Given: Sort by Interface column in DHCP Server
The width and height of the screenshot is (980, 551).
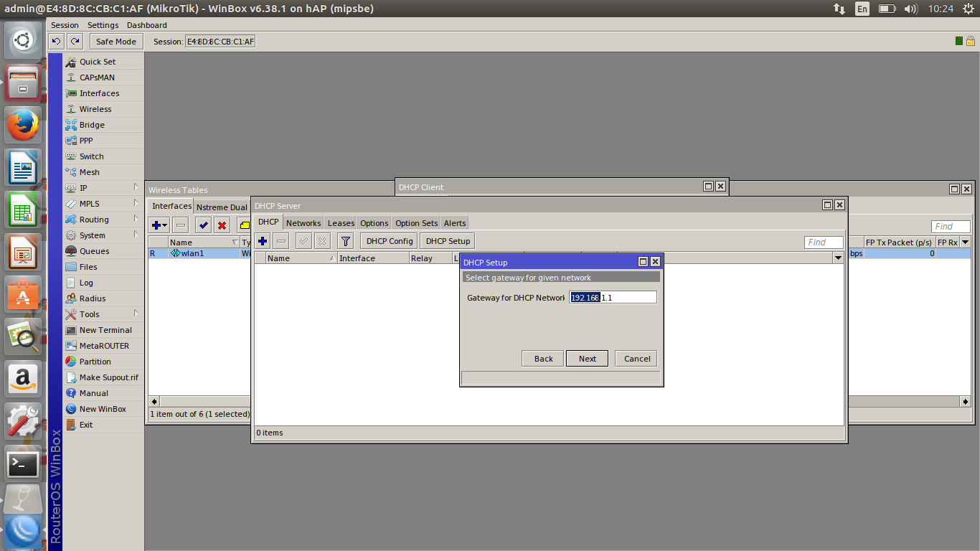Looking at the screenshot, I should coord(372,258).
